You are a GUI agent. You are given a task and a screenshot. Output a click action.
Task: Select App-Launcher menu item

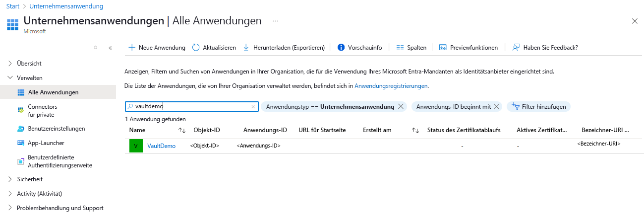tap(46, 143)
